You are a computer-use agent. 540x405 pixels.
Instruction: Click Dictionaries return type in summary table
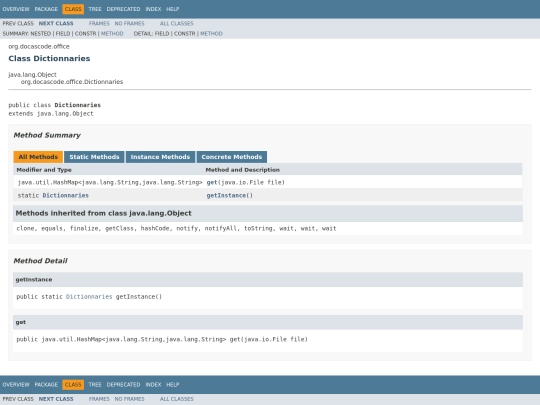[x=65, y=196]
